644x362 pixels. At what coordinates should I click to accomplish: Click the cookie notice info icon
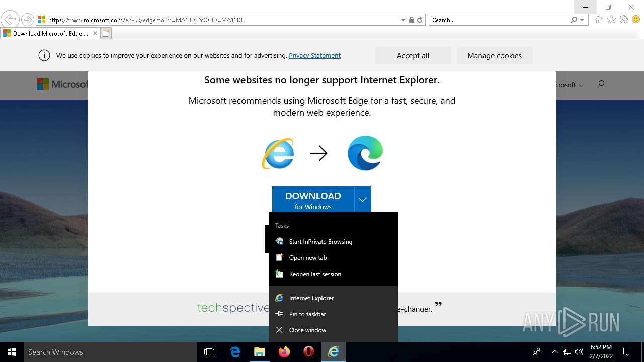point(44,56)
